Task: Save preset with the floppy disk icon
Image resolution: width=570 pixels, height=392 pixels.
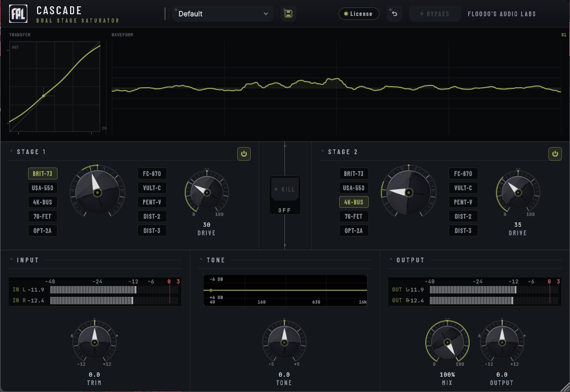Action: coord(288,14)
